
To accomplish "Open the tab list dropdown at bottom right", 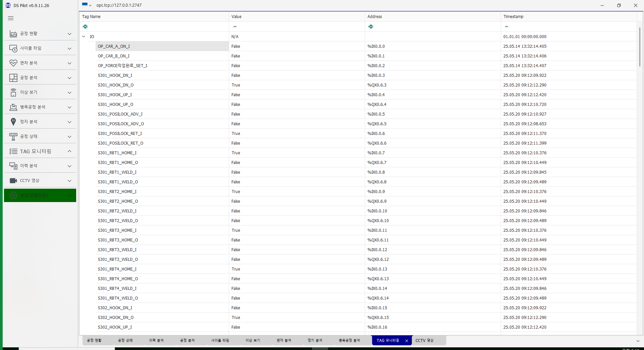I will pyautogui.click(x=638, y=341).
